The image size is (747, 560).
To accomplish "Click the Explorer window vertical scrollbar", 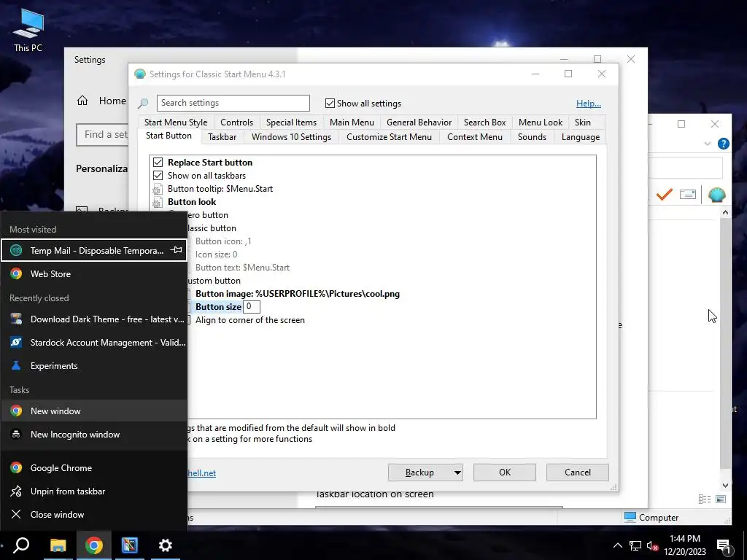I will (x=725, y=349).
